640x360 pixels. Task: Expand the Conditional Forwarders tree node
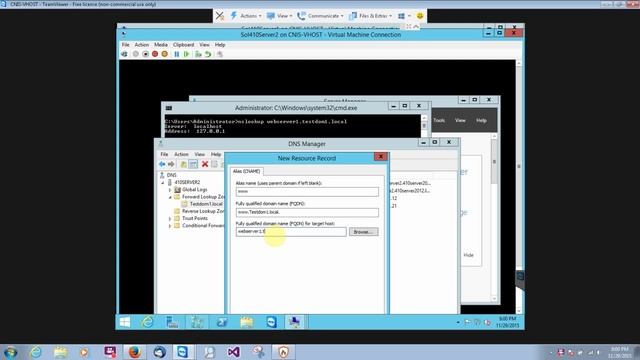pos(170,226)
